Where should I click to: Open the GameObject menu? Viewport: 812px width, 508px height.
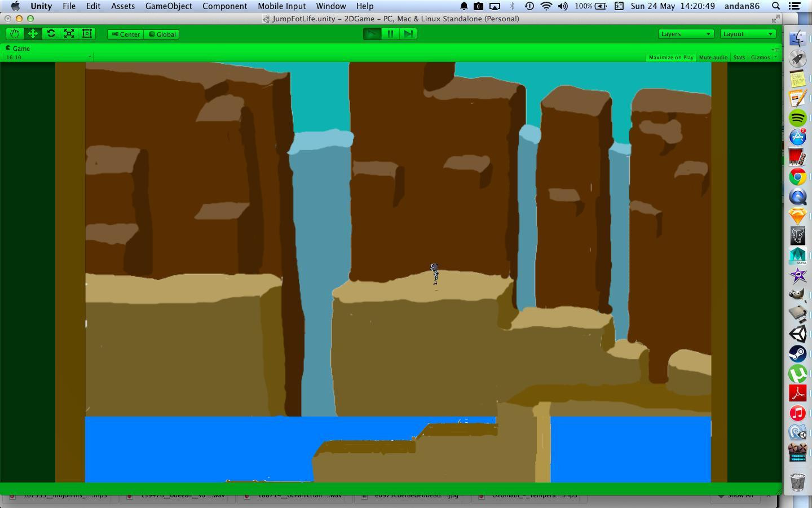pos(169,6)
